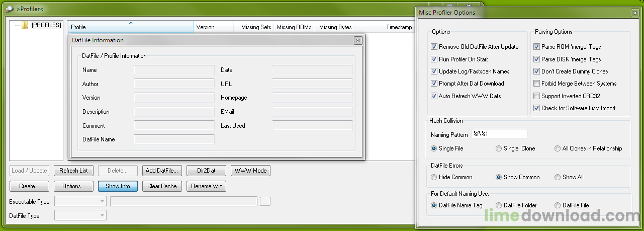Toggle Don't Create Dummy Clones checkbox
The height and width of the screenshot is (231, 644).
tap(537, 71)
